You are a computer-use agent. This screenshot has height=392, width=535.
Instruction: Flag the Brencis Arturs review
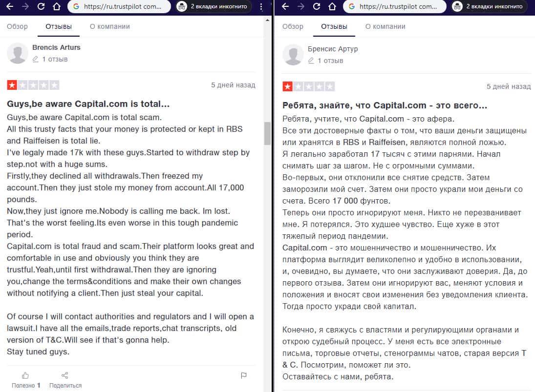(244, 375)
